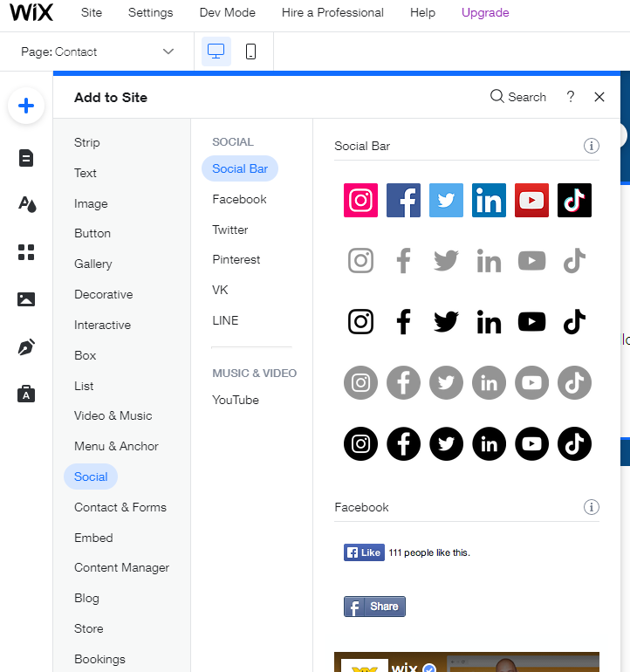
Task: Select the Video & Music category
Action: (x=113, y=415)
